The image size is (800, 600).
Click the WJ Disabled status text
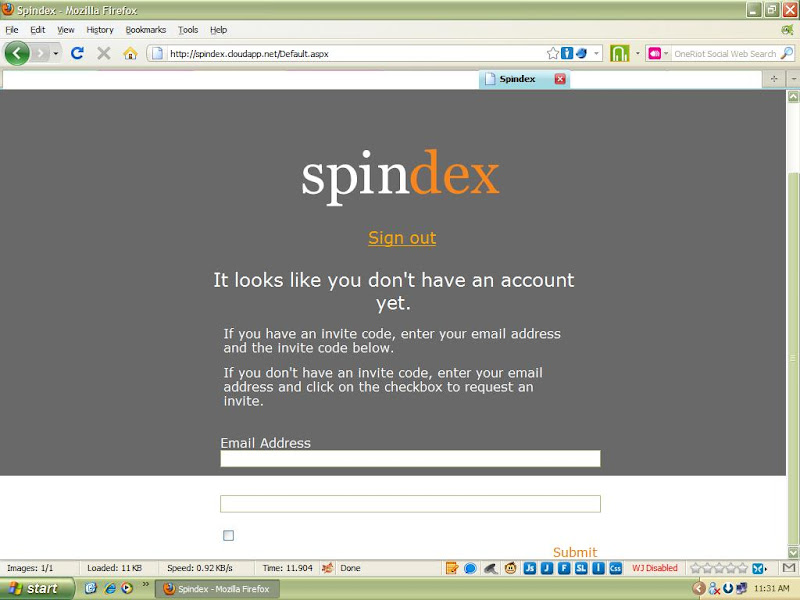[655, 568]
